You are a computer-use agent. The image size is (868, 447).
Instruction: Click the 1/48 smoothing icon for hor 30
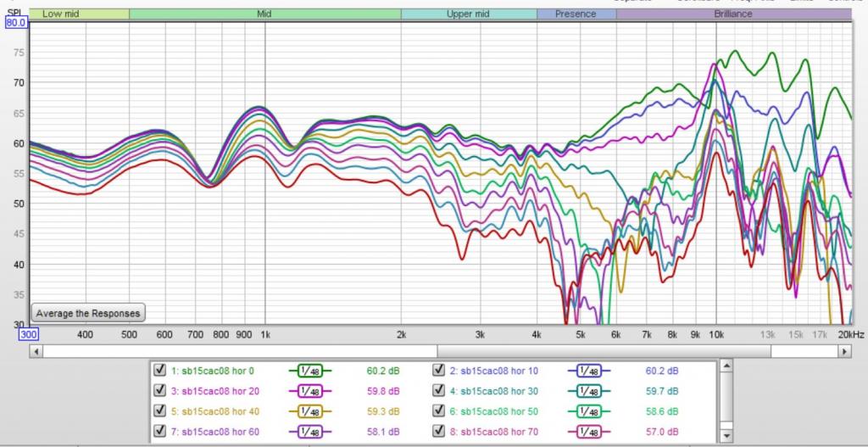tap(589, 391)
